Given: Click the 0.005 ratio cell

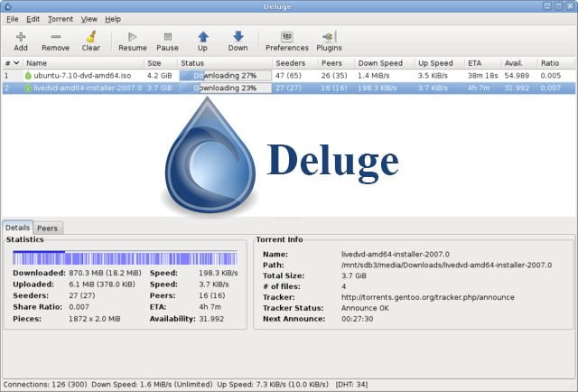Looking at the screenshot, I should tap(551, 76).
